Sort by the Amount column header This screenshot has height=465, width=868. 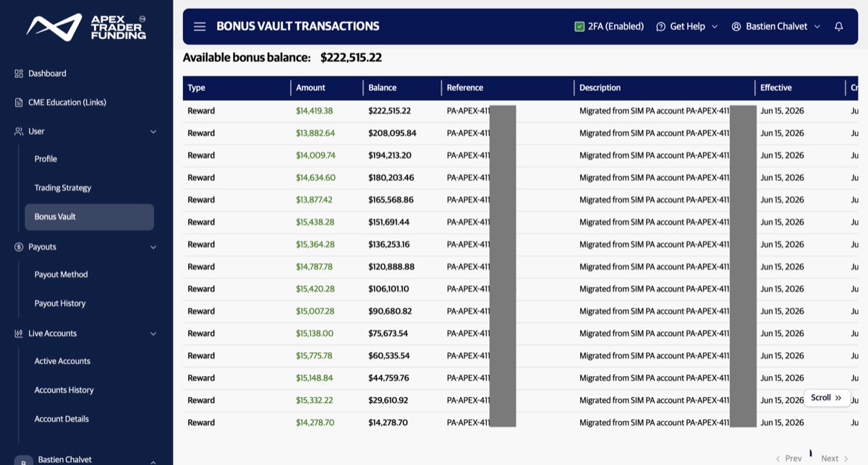pyautogui.click(x=310, y=88)
